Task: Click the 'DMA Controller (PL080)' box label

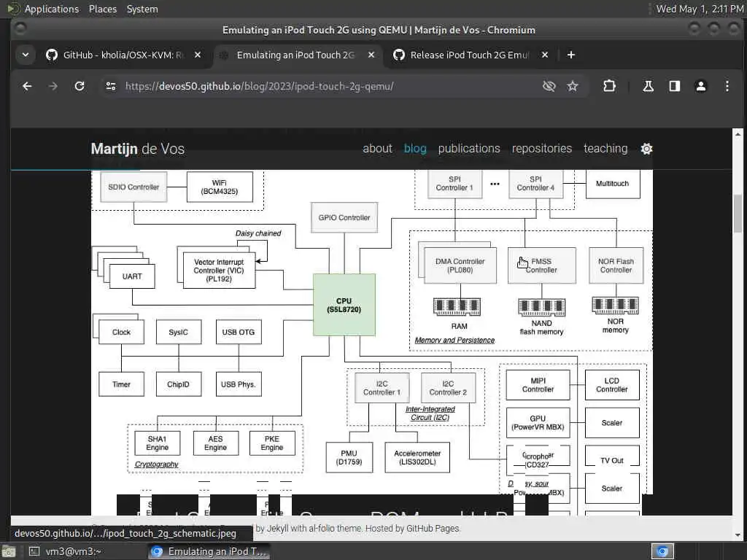Action: (460, 265)
